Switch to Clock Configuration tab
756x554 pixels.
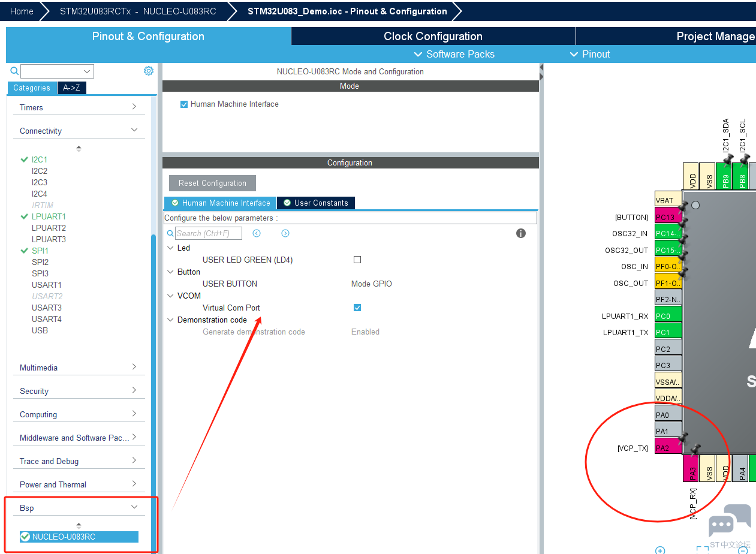coord(433,36)
